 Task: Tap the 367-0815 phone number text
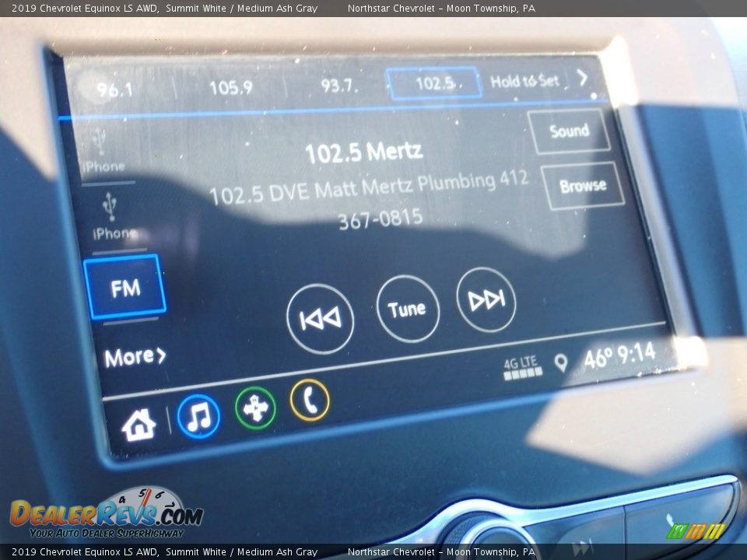[381, 219]
